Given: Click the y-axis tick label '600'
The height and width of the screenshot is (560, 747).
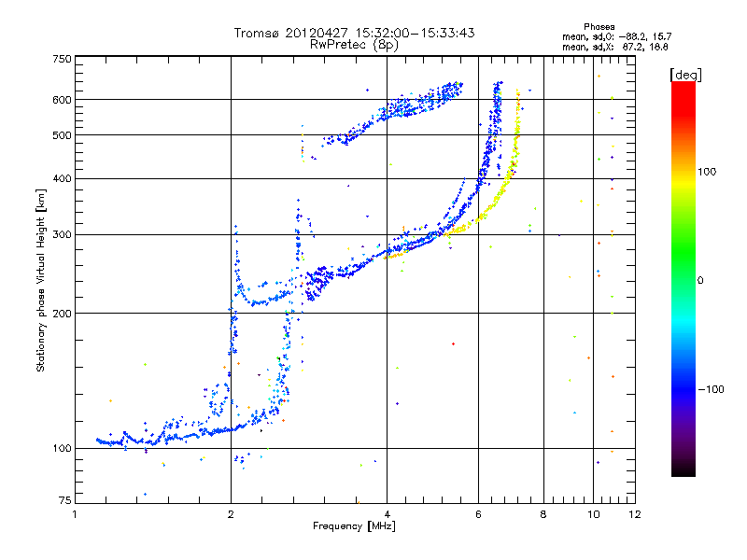Looking at the screenshot, I should pyautogui.click(x=63, y=100).
